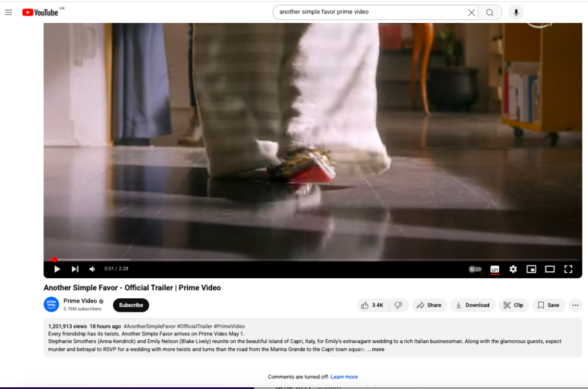Open player settings gear

pyautogui.click(x=513, y=269)
